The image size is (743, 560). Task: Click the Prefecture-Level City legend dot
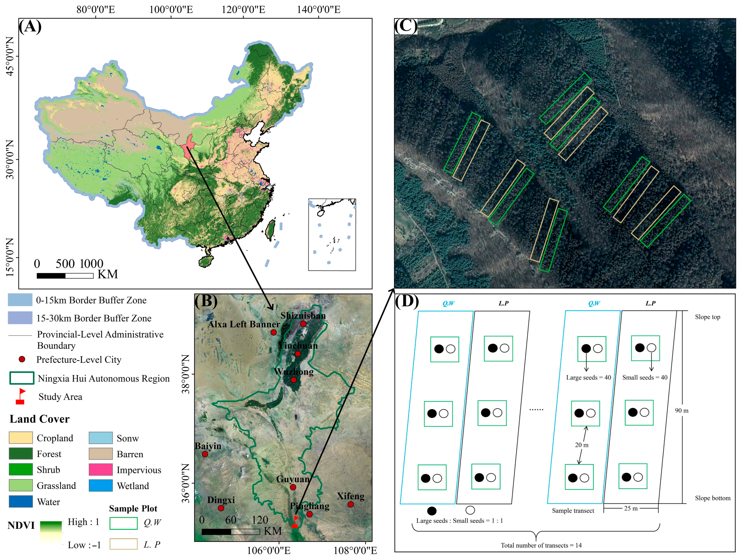pyautogui.click(x=22, y=359)
